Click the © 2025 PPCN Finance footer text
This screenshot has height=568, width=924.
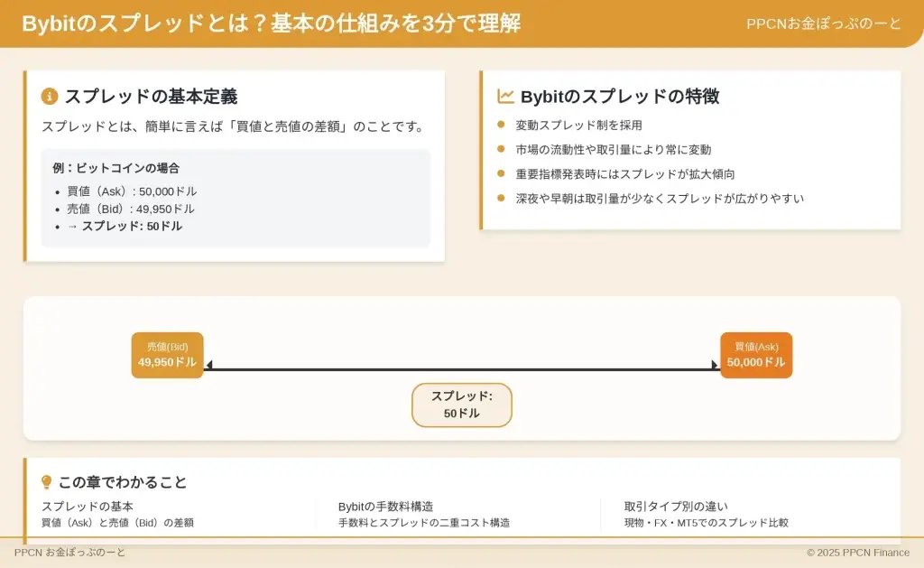[858, 553]
